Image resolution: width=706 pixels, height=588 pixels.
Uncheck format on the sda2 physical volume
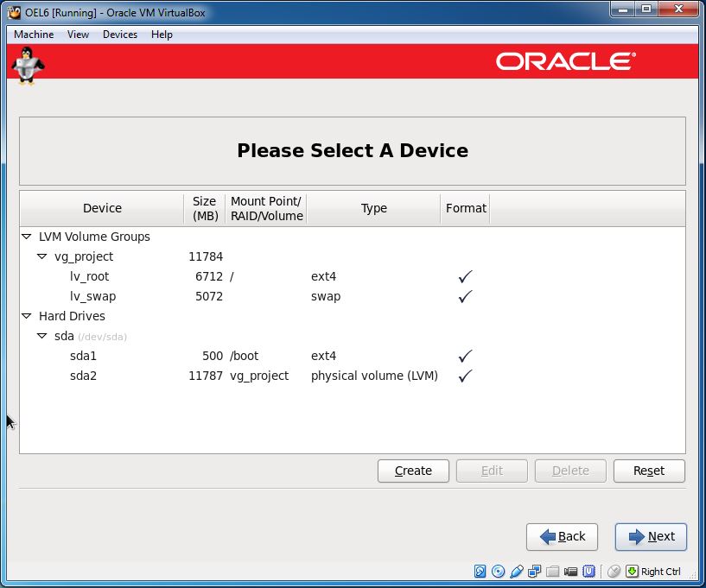[x=464, y=376]
